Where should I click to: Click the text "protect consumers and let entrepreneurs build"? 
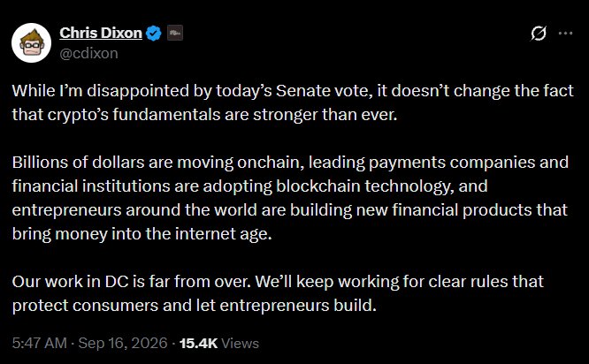tap(195, 306)
